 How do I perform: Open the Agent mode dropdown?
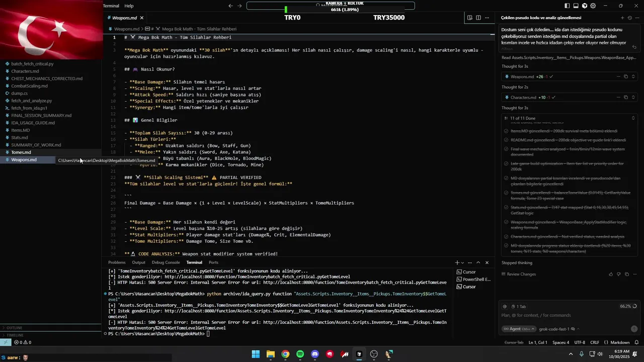coord(519,329)
